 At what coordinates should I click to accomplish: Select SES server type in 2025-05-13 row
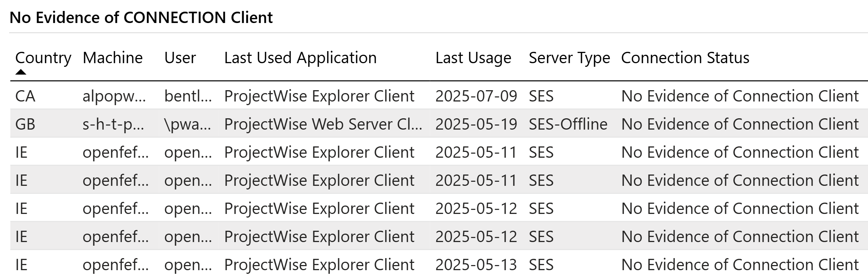541,265
